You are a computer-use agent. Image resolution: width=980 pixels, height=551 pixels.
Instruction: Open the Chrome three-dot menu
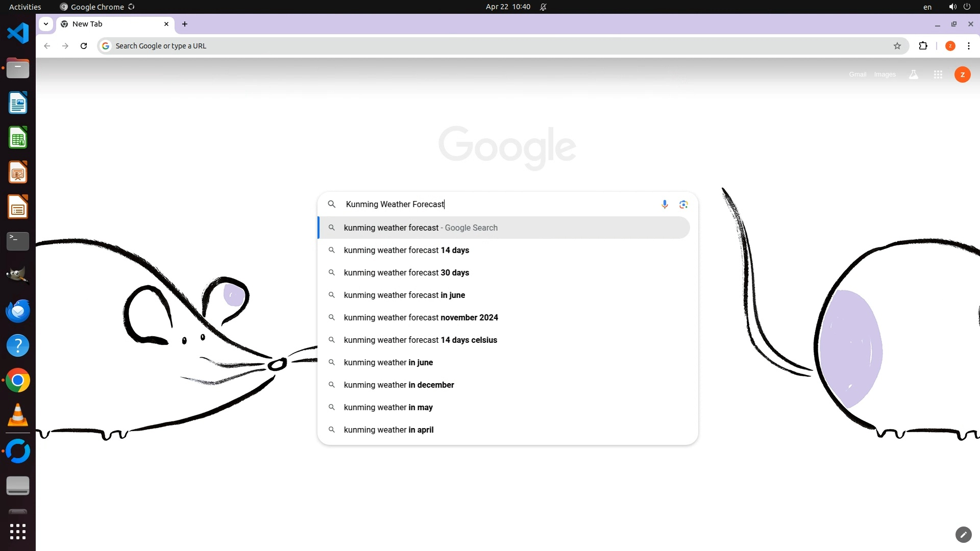pyautogui.click(x=969, y=46)
